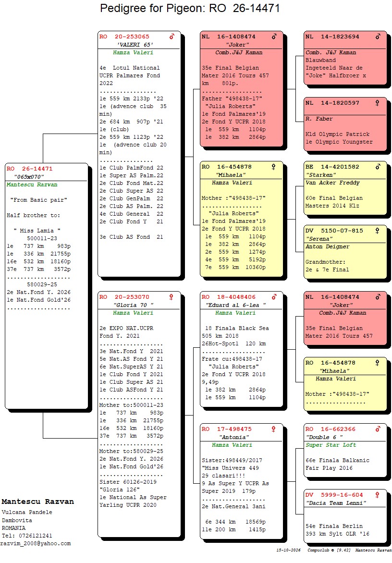Click the email razvim_2008@yahoo.com
The image size is (392, 563).
tap(36, 544)
